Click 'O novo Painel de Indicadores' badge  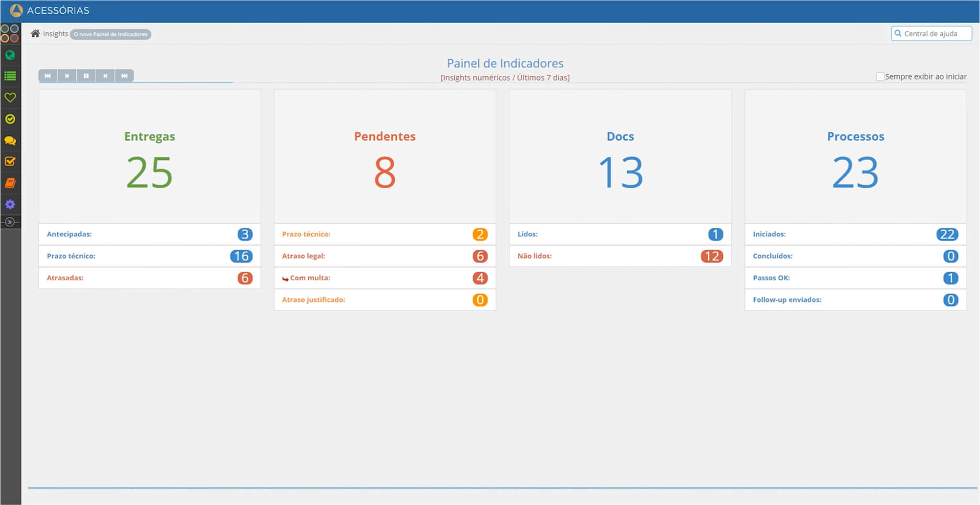(111, 34)
